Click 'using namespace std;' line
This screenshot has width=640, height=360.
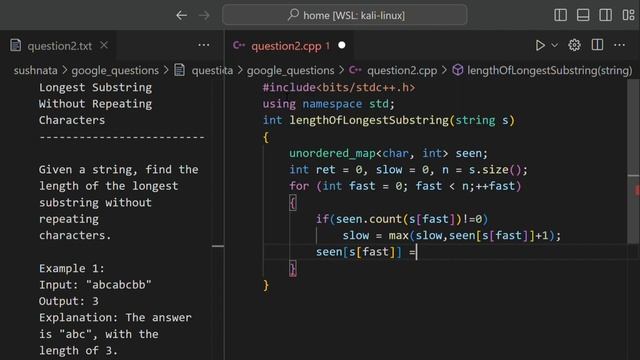329,104
